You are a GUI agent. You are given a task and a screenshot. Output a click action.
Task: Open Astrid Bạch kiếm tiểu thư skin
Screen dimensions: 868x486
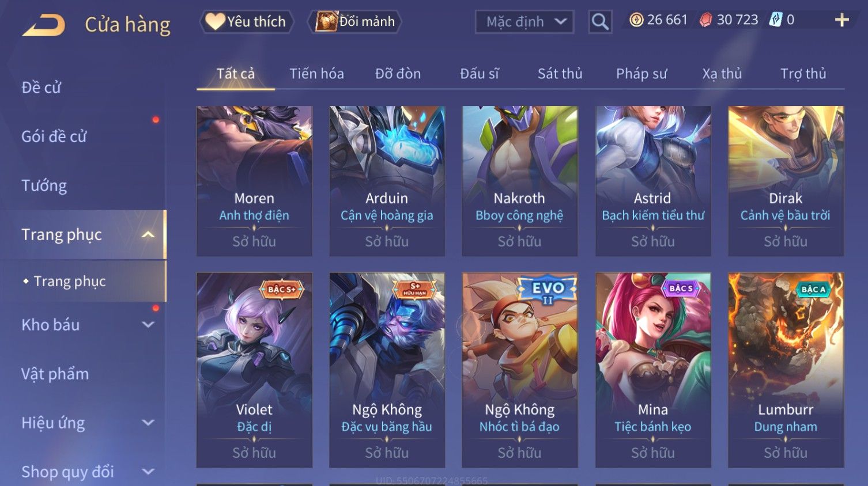coord(652,181)
